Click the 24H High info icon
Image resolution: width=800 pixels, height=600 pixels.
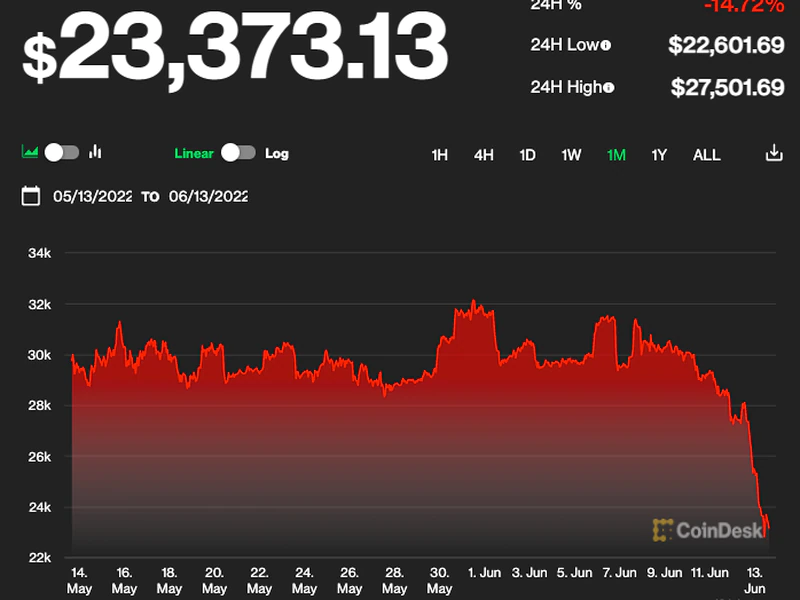coord(609,88)
